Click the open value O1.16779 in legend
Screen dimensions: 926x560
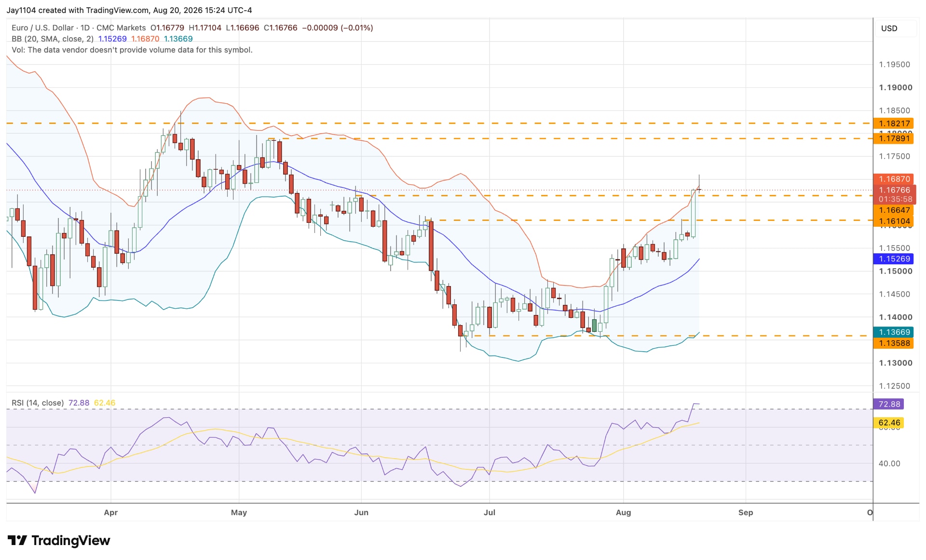point(167,28)
